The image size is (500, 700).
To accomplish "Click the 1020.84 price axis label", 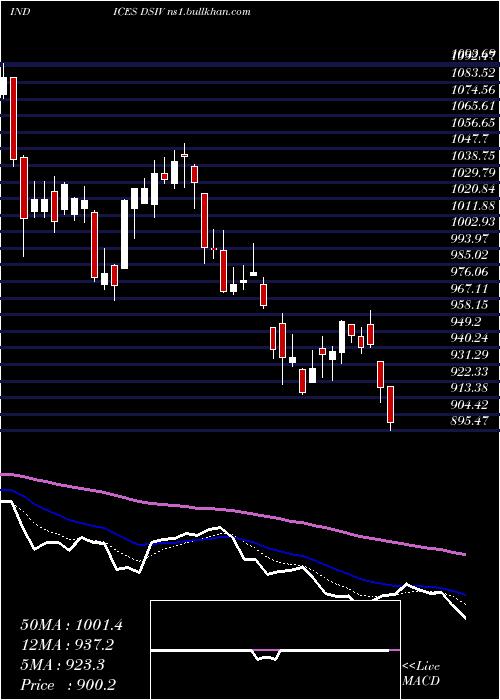I will point(473,189).
